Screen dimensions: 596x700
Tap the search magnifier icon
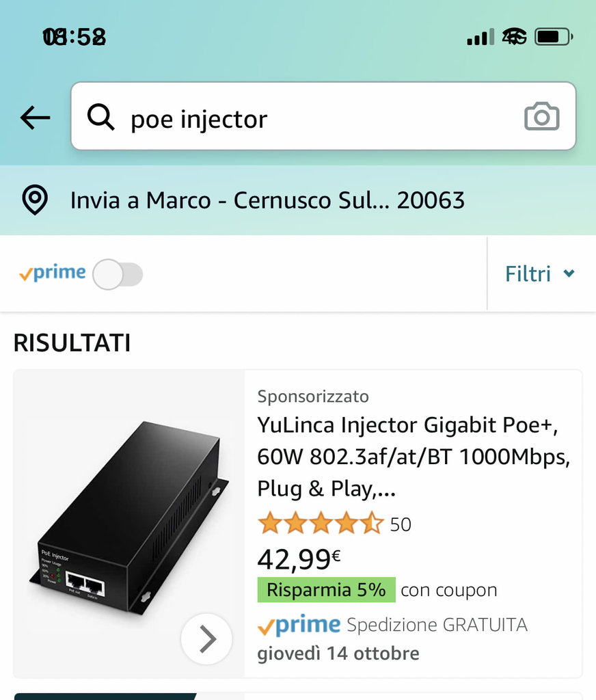(x=101, y=118)
